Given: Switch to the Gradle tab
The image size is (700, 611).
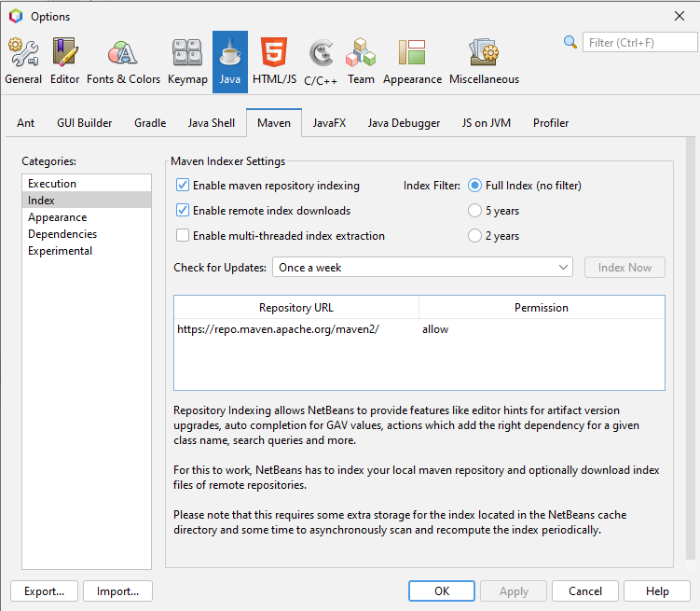Looking at the screenshot, I should [x=150, y=123].
